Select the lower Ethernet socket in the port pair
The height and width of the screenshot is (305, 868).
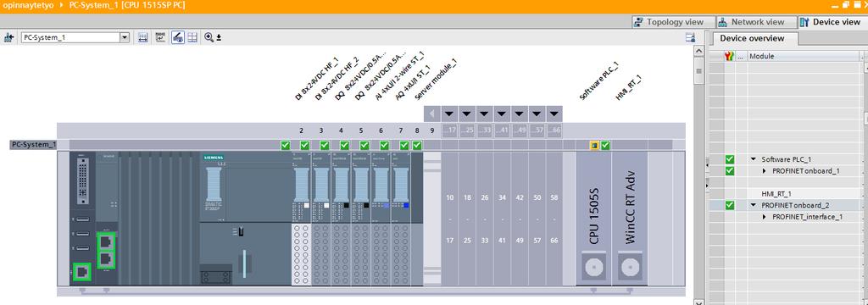tap(106, 259)
